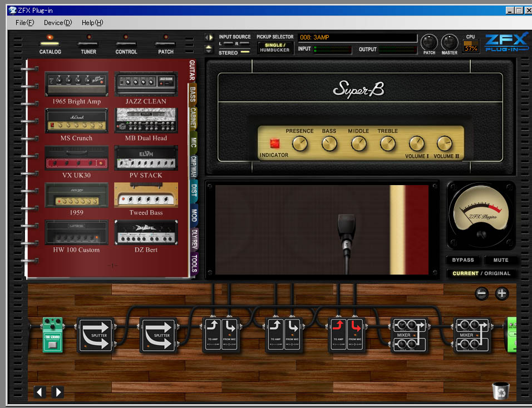Click the patch name field 008: 3AMP

click(x=357, y=37)
